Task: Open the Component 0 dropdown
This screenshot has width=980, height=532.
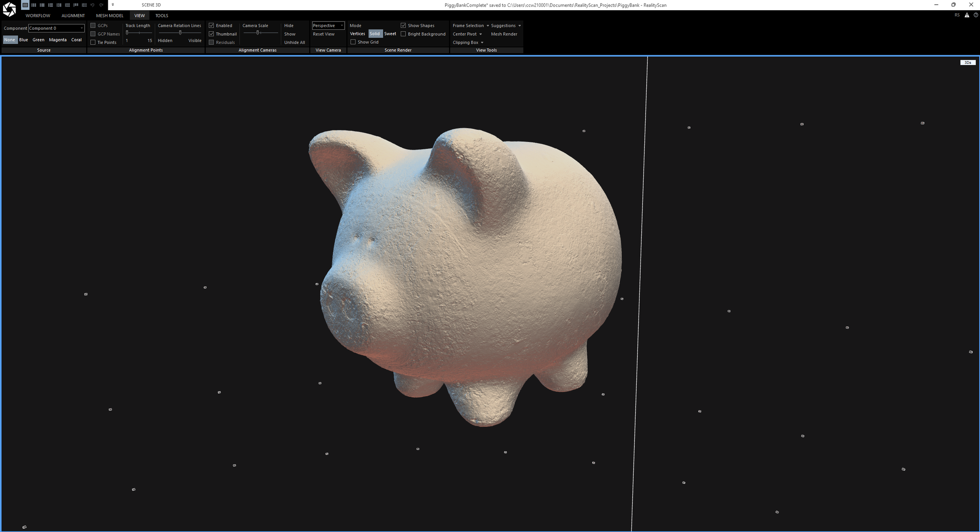Action: [x=56, y=28]
